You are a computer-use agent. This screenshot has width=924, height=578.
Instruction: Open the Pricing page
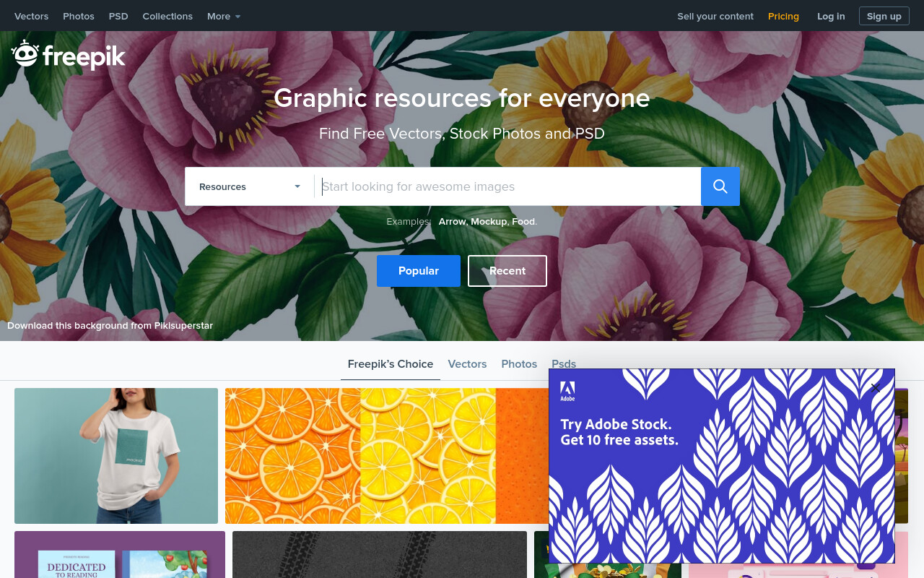coord(783,16)
